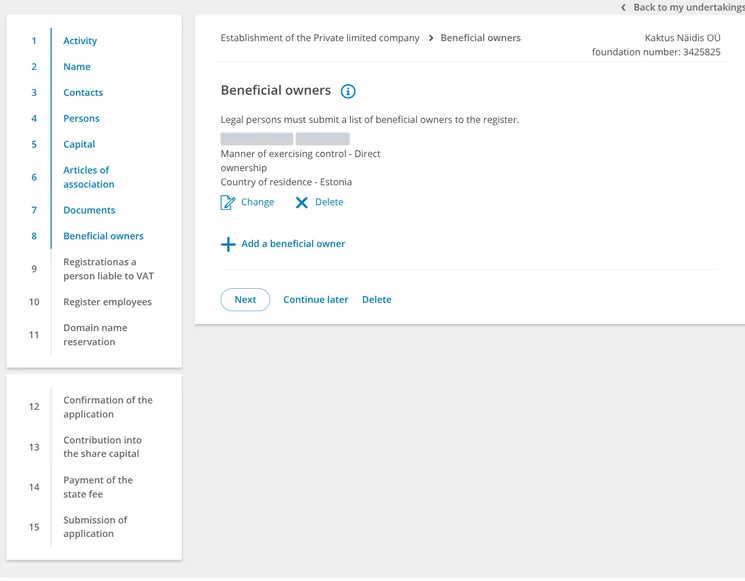Go to the Activity step
Screen dimensions: 745x581
pyautogui.click(x=80, y=41)
